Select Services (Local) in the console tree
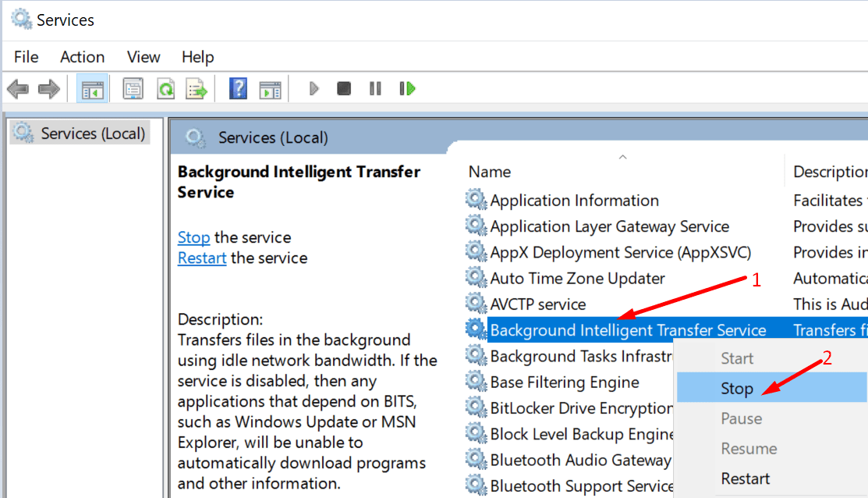This screenshot has height=498, width=868. click(92, 133)
